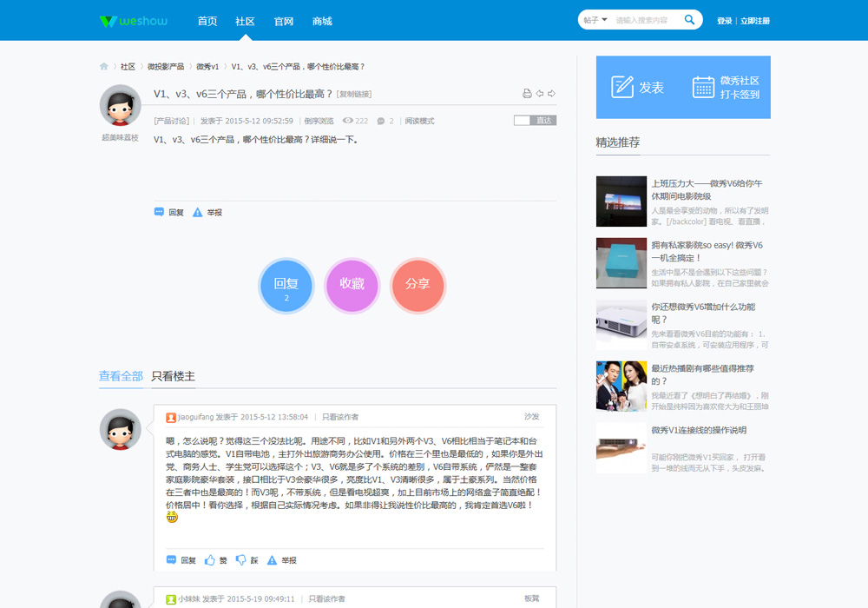Go to previous thread using left arrow icon
Viewport: 868px width, 608px height.
coord(540,94)
